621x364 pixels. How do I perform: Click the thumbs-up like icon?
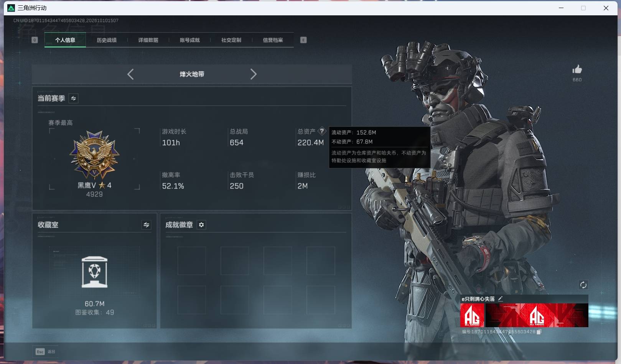click(x=577, y=69)
